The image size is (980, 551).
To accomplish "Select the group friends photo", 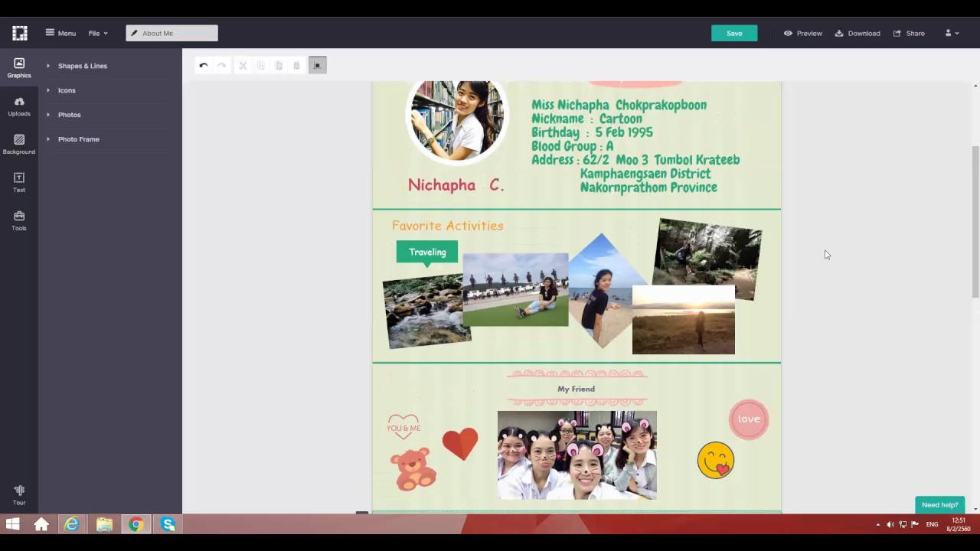I will pyautogui.click(x=577, y=455).
